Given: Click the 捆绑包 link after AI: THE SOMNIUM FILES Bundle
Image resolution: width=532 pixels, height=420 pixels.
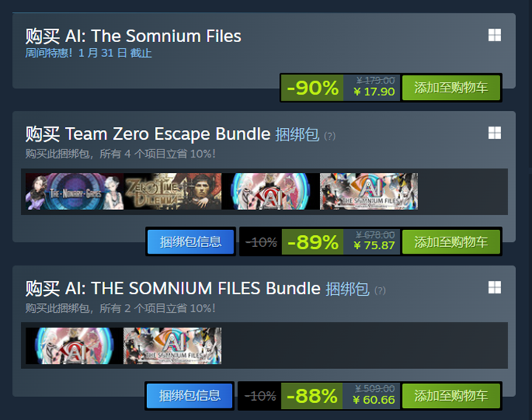Looking at the screenshot, I should click(x=347, y=288).
